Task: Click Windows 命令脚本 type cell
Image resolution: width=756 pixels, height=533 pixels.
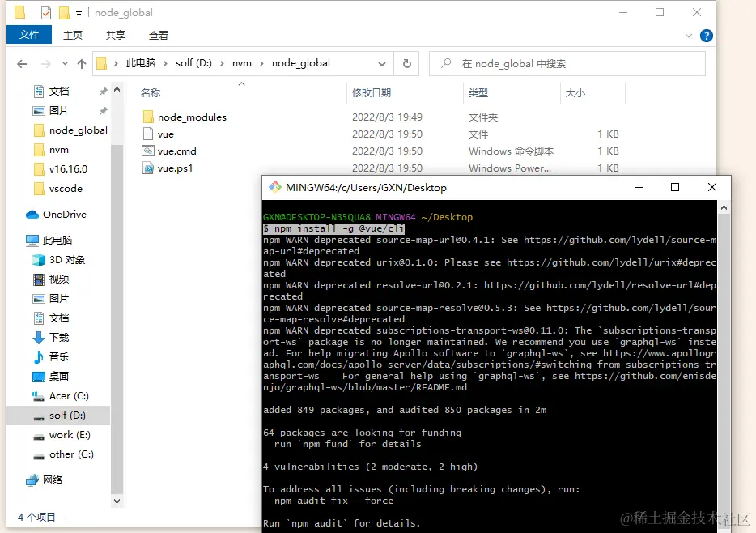Action: tap(511, 151)
